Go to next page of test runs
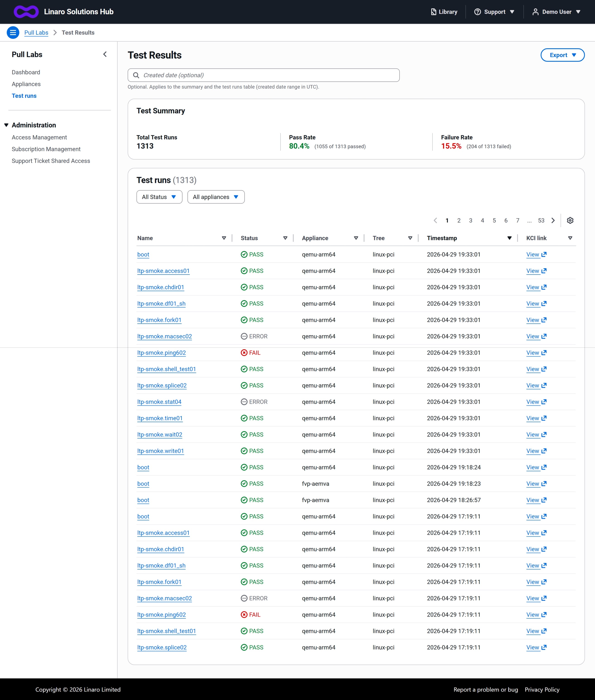 (x=553, y=220)
